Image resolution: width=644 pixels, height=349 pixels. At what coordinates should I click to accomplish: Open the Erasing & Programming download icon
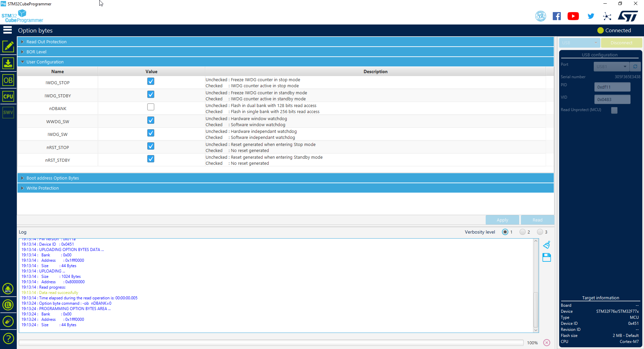click(8, 63)
